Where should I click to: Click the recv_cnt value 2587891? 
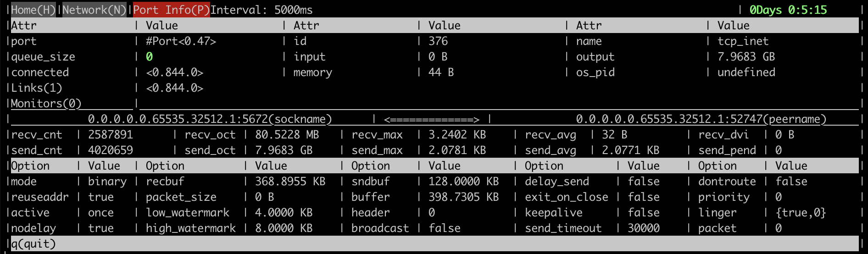pos(110,134)
